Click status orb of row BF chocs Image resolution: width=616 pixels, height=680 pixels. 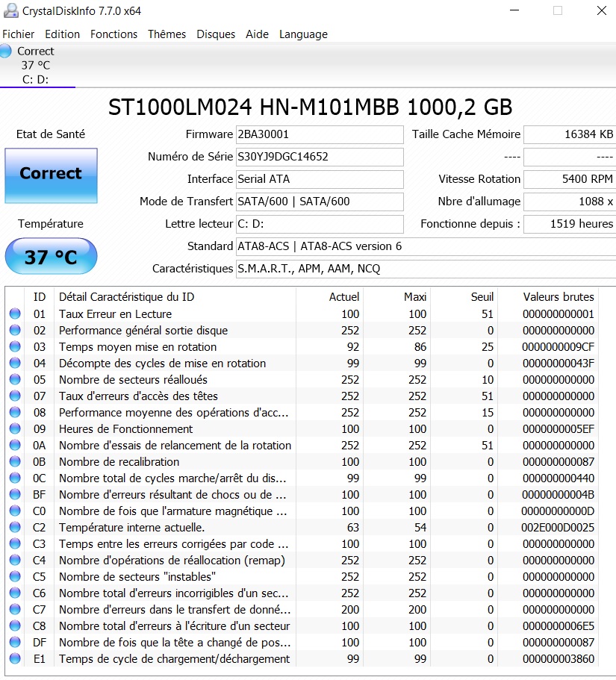[x=15, y=494]
